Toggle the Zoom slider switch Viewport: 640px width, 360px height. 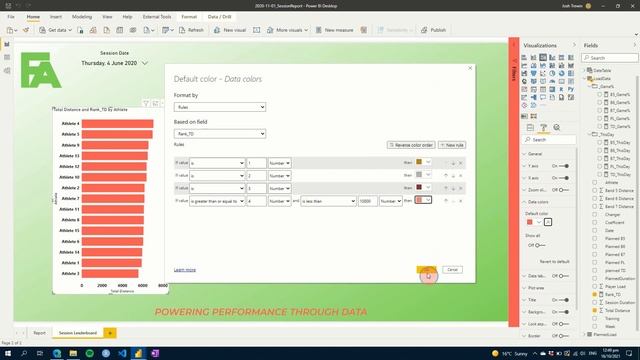[564, 190]
